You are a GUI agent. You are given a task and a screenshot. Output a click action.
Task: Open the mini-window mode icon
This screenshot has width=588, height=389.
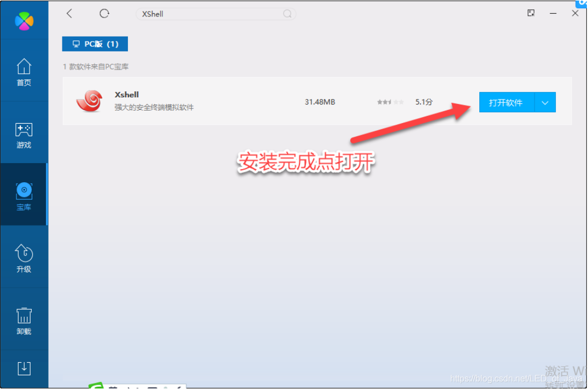[x=531, y=14]
